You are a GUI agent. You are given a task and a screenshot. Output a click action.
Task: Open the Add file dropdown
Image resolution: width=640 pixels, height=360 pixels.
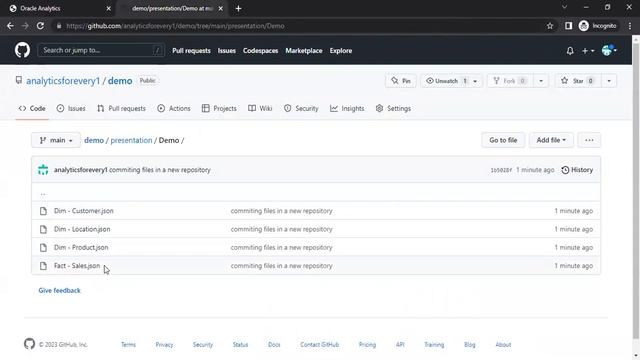pos(551,140)
